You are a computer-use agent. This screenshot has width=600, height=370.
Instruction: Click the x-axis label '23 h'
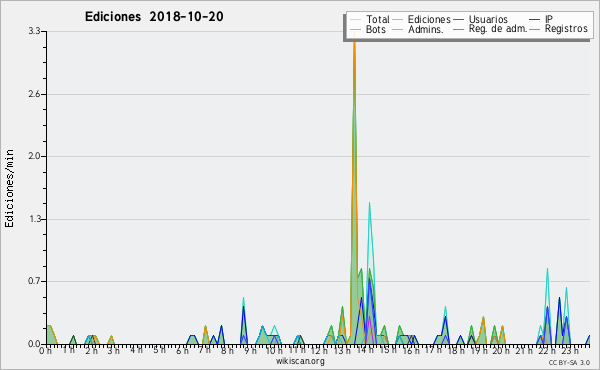pyautogui.click(x=570, y=351)
